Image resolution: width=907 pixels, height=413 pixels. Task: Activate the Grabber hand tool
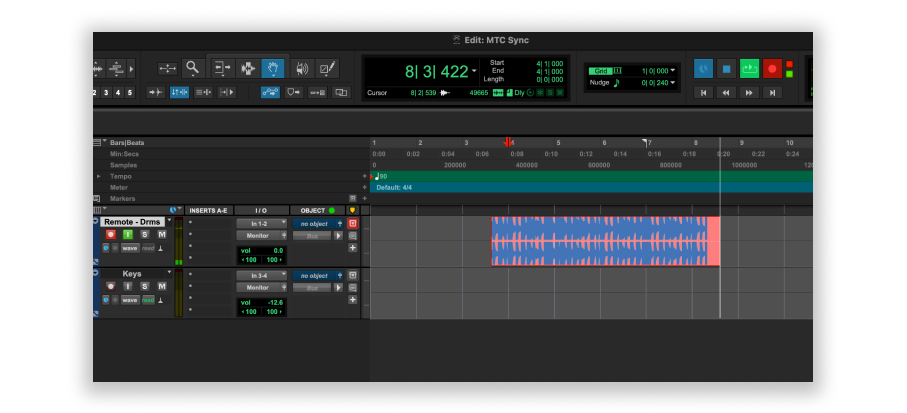(x=272, y=68)
